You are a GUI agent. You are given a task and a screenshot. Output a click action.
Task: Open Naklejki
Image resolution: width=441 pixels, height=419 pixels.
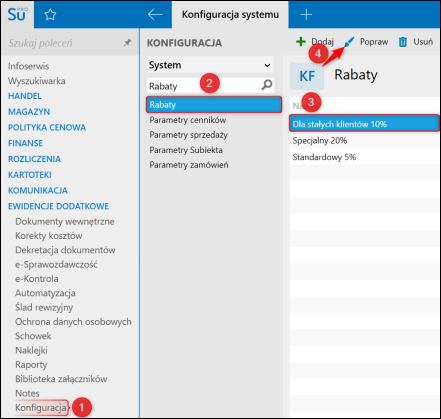(31, 350)
